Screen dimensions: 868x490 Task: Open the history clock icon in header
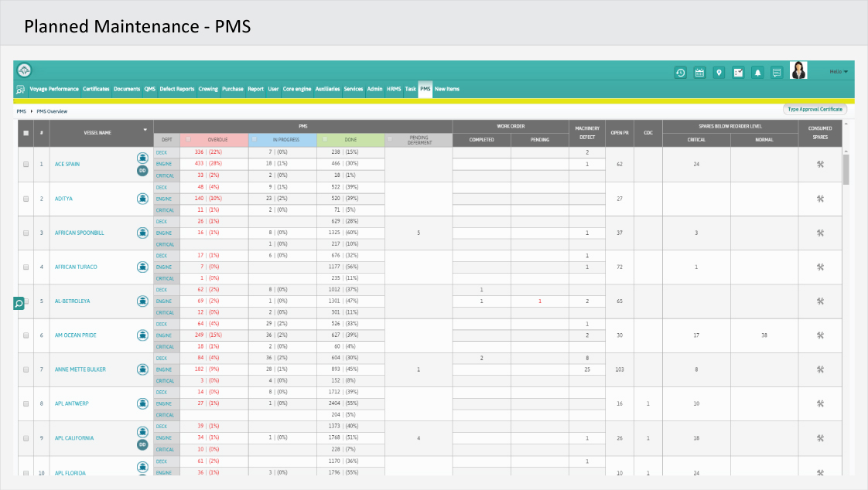point(680,73)
